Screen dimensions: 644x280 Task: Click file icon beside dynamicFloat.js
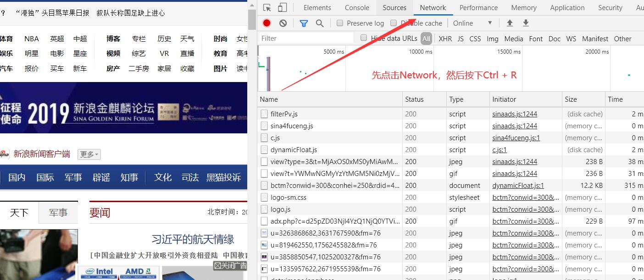pos(264,149)
